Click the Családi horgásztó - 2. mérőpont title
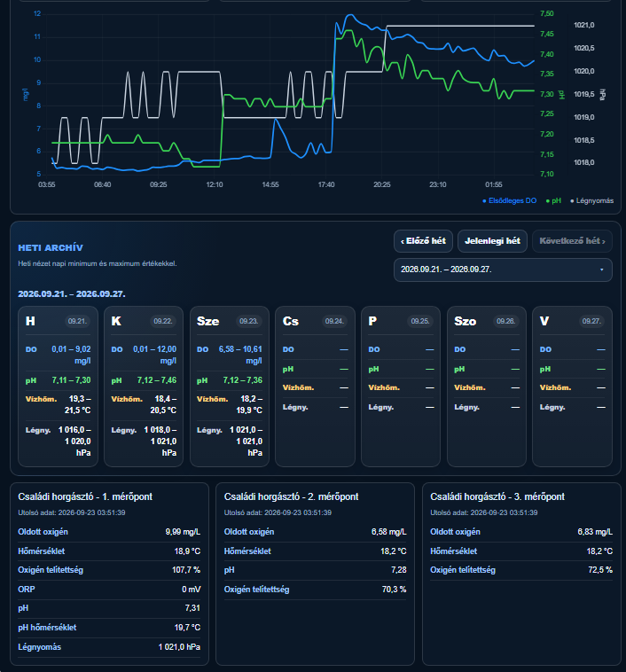 (x=291, y=496)
